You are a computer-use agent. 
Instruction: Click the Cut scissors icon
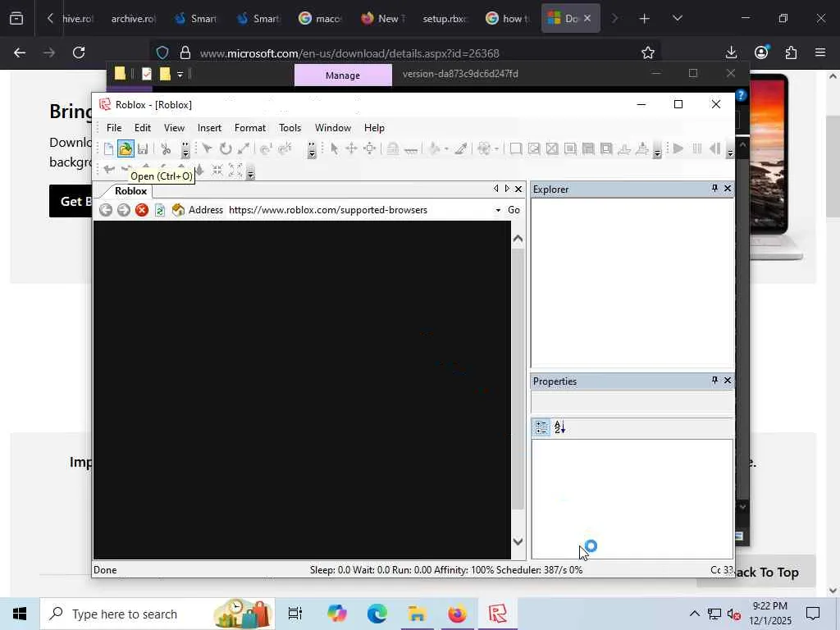pyautogui.click(x=166, y=149)
